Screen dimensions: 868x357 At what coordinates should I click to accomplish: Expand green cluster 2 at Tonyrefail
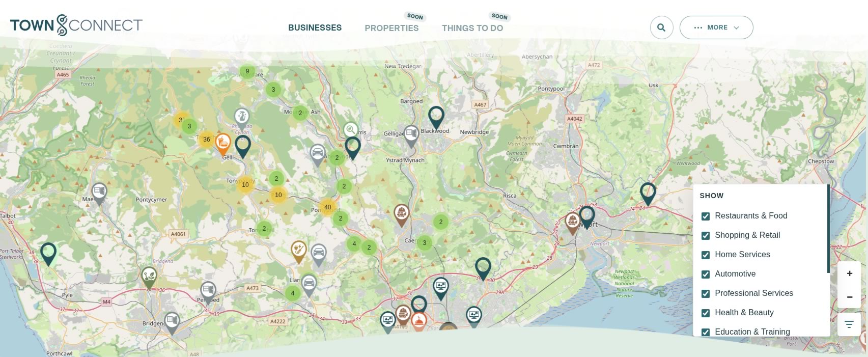(x=264, y=229)
